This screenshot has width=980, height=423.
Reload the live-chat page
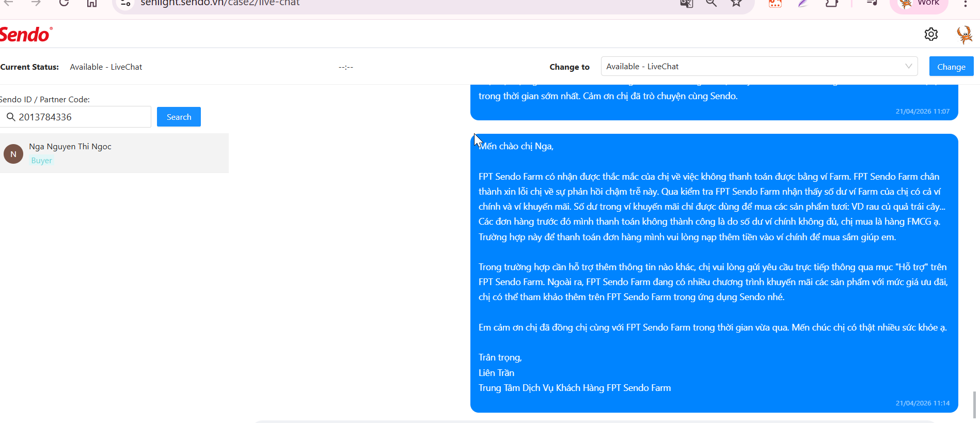point(64,3)
